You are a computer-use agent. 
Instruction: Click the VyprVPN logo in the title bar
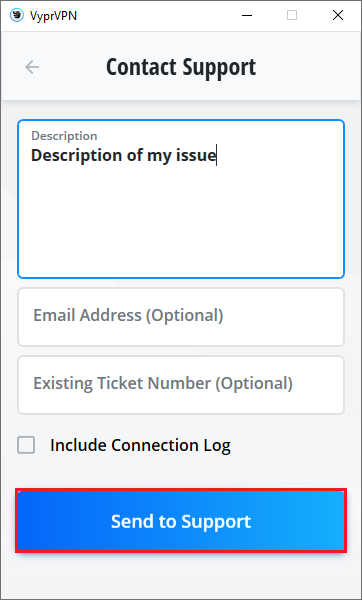pos(16,16)
